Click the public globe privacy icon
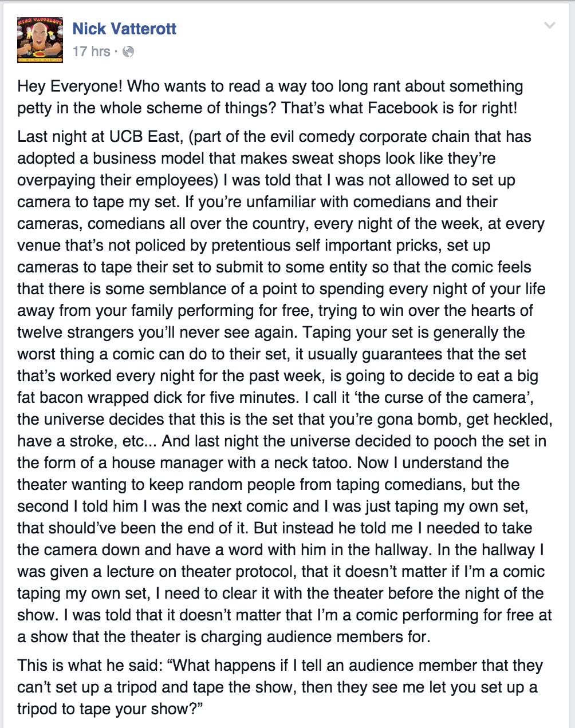The height and width of the screenshot is (728, 575). [x=128, y=52]
